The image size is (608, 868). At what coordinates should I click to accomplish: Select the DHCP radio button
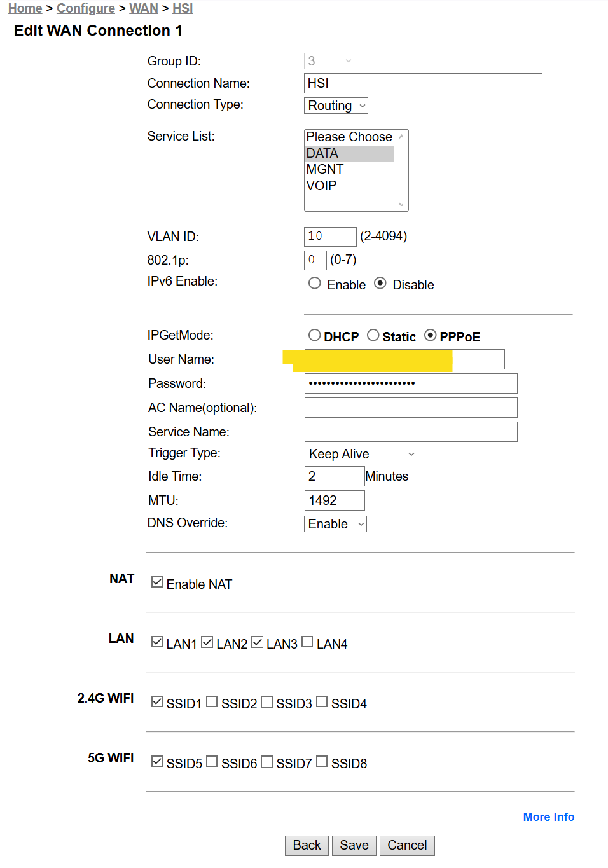(x=315, y=335)
